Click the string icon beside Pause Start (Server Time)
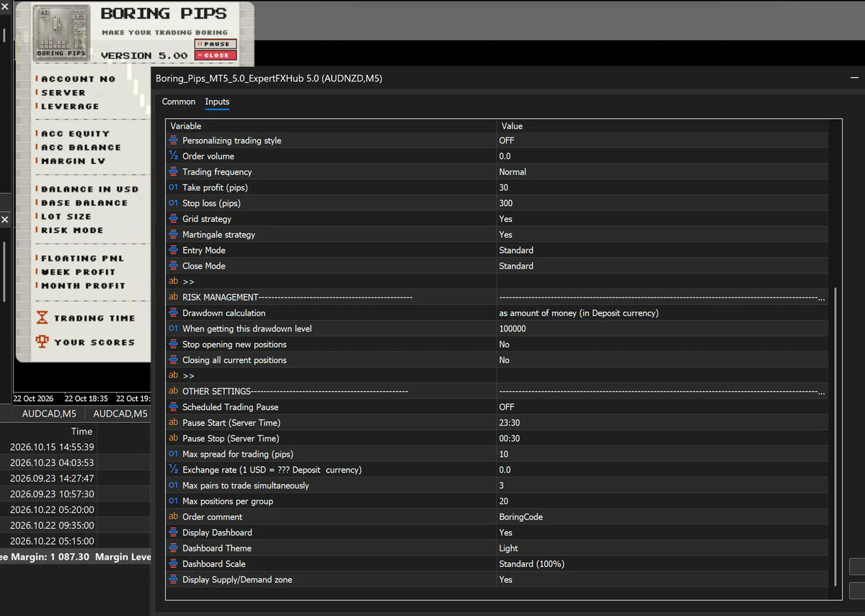This screenshot has height=616, width=865. pyautogui.click(x=173, y=423)
